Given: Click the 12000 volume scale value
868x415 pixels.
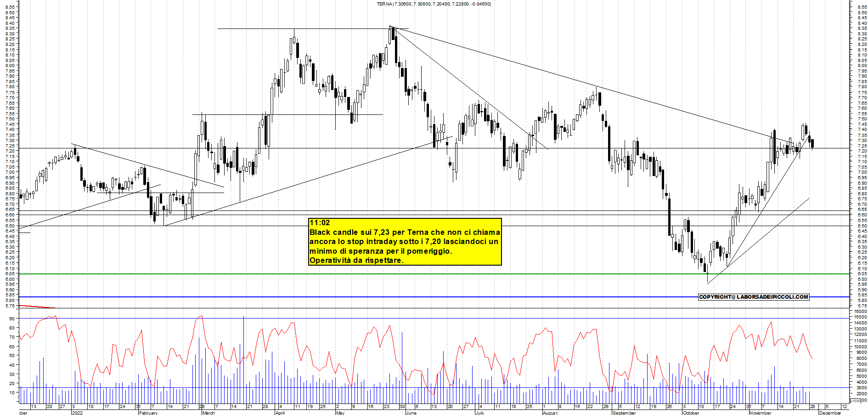Looking at the screenshot, I should point(860,335).
